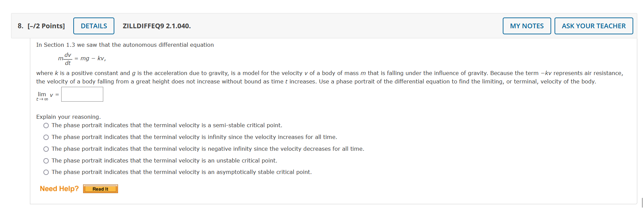Choose the asymptotically stable critical point answer
The width and height of the screenshot is (644, 214).
(45, 172)
